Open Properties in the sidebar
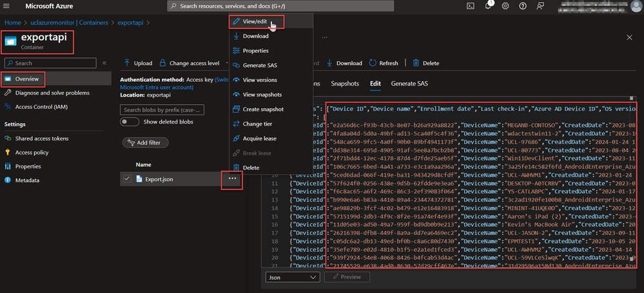Screen dimensions: 644x293 28,166
